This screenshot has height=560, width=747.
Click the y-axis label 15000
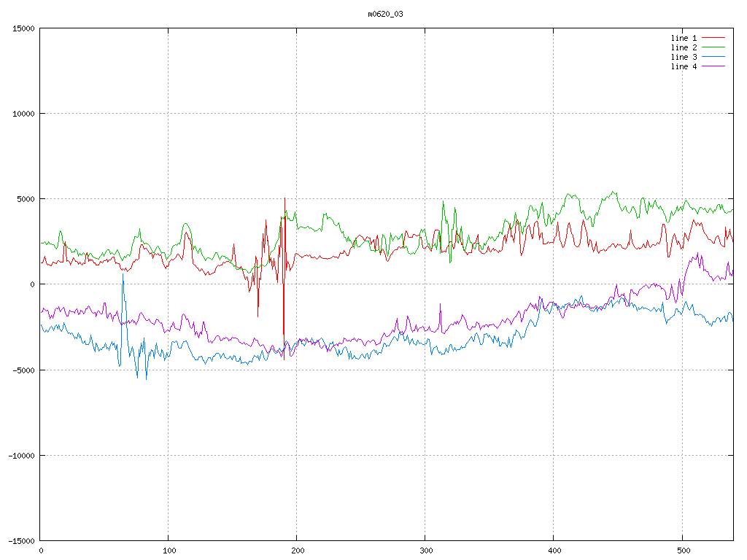coord(24,28)
